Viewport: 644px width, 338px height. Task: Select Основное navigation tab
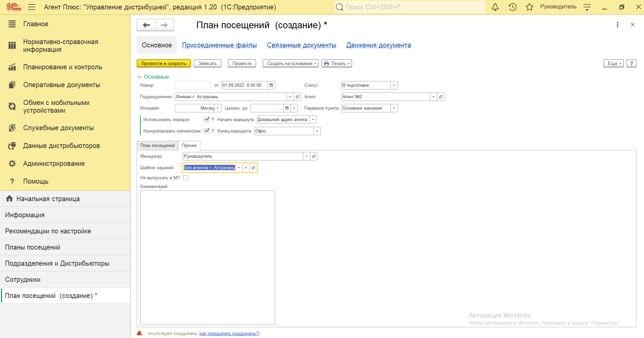point(157,45)
